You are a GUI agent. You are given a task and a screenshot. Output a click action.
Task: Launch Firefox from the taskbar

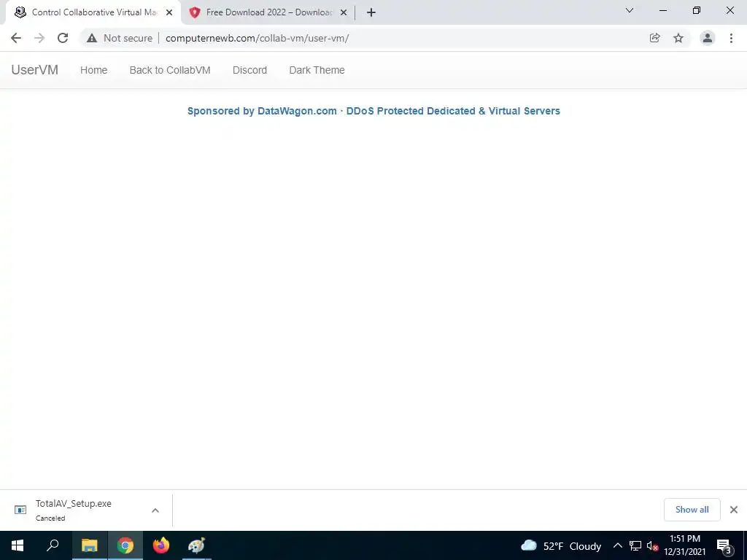click(161, 545)
